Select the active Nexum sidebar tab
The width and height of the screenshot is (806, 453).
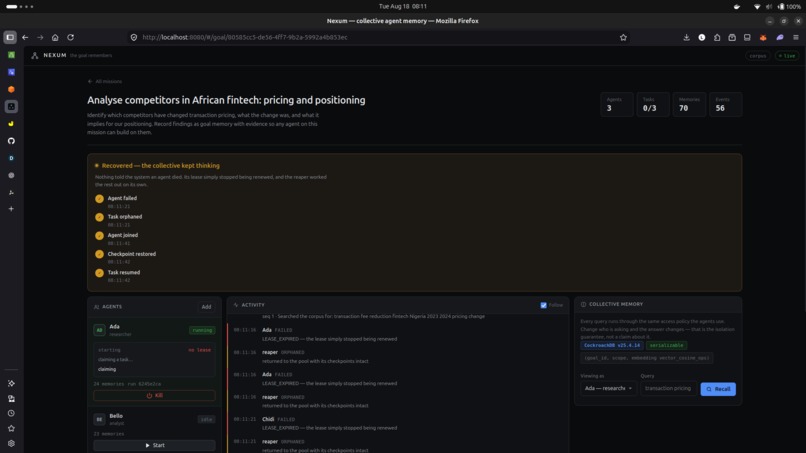pos(11,106)
